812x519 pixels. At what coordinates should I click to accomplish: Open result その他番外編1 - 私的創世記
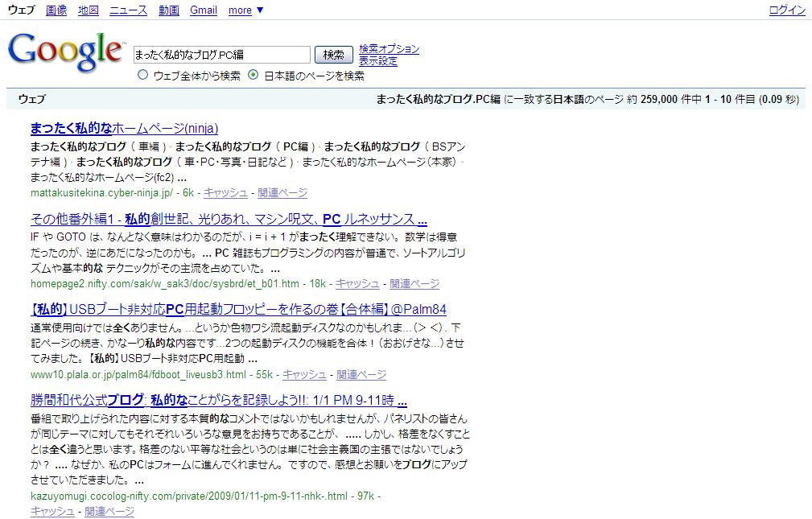tap(229, 219)
